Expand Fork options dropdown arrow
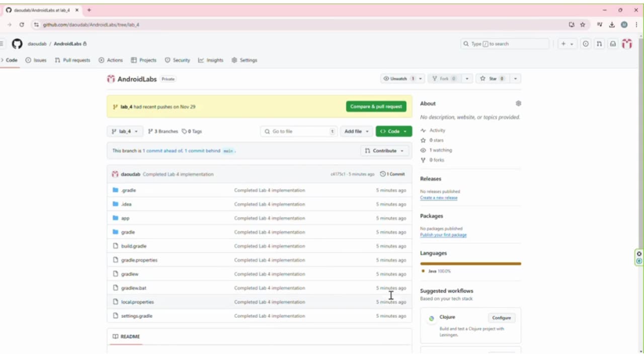The image size is (644, 362). tap(467, 79)
